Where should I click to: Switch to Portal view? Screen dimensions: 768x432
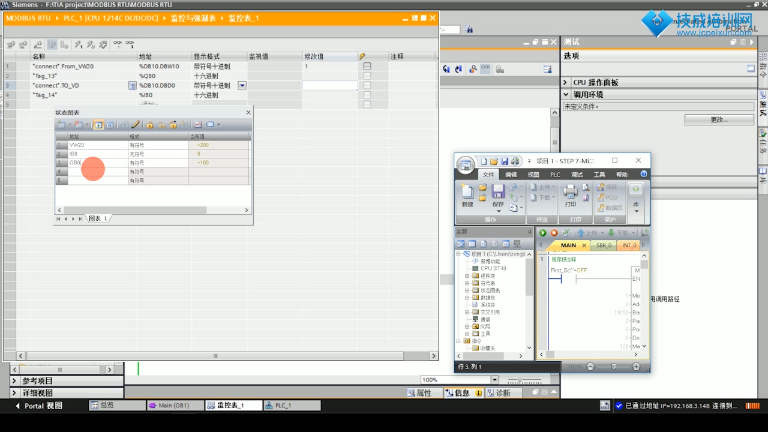pos(40,406)
